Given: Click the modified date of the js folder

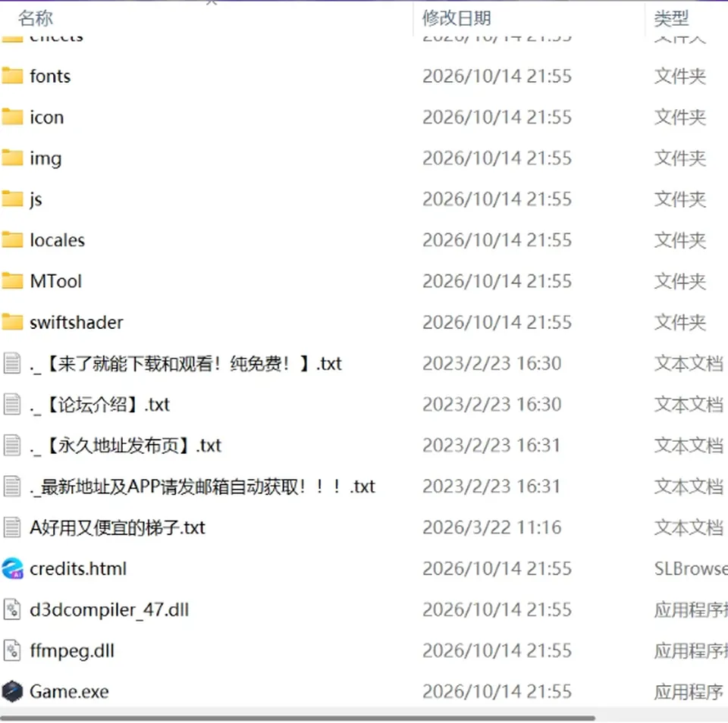Looking at the screenshot, I should 497,199.
